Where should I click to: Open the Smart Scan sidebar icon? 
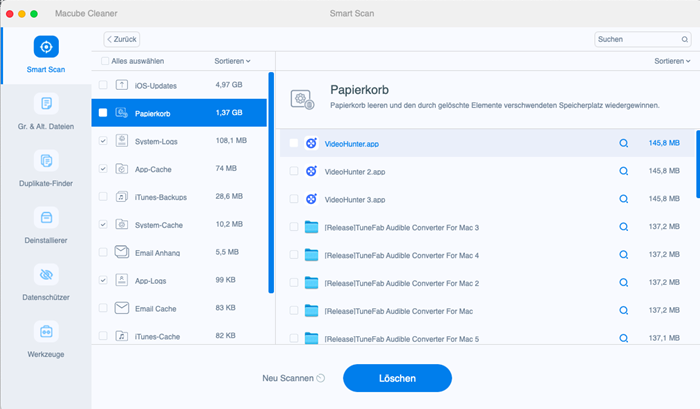click(46, 47)
